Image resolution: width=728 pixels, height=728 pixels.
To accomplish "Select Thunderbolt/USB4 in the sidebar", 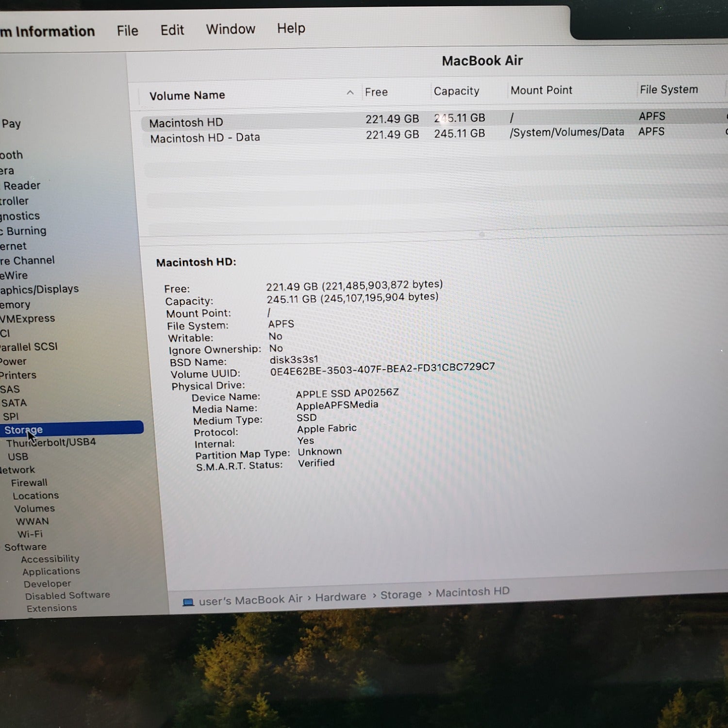I will click(x=51, y=443).
